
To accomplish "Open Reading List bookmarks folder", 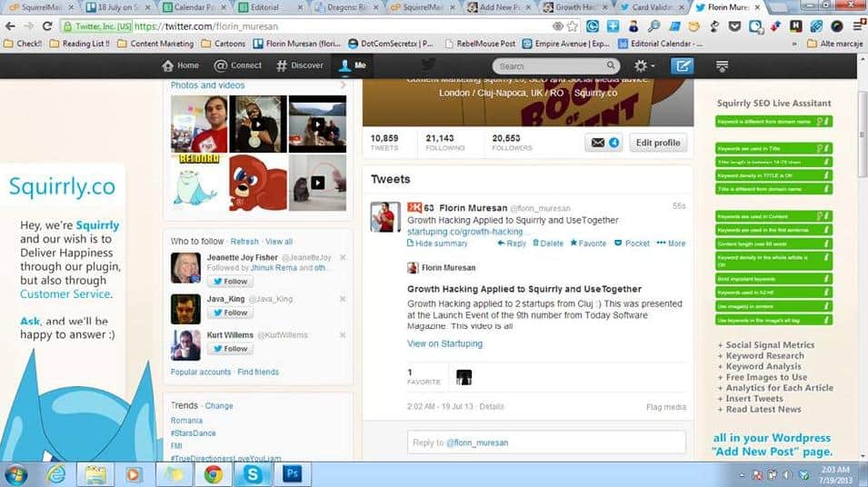I will (79, 44).
